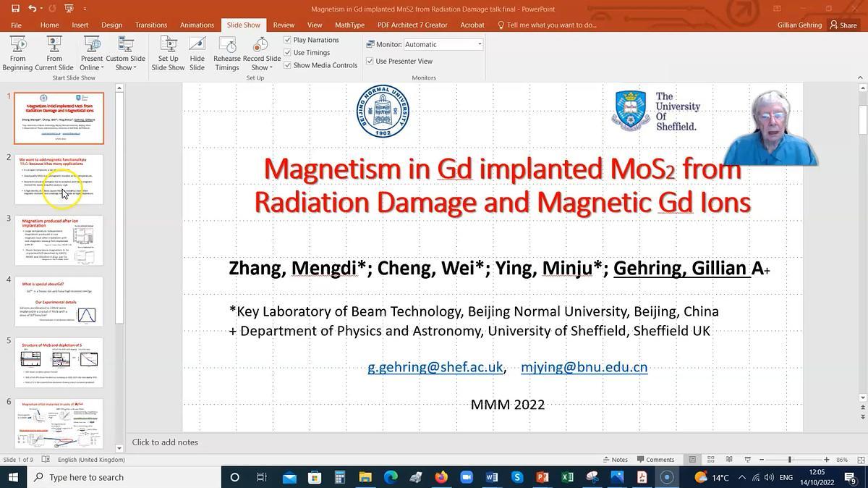Open Skype from taskbar
The image size is (868, 488).
516,477
